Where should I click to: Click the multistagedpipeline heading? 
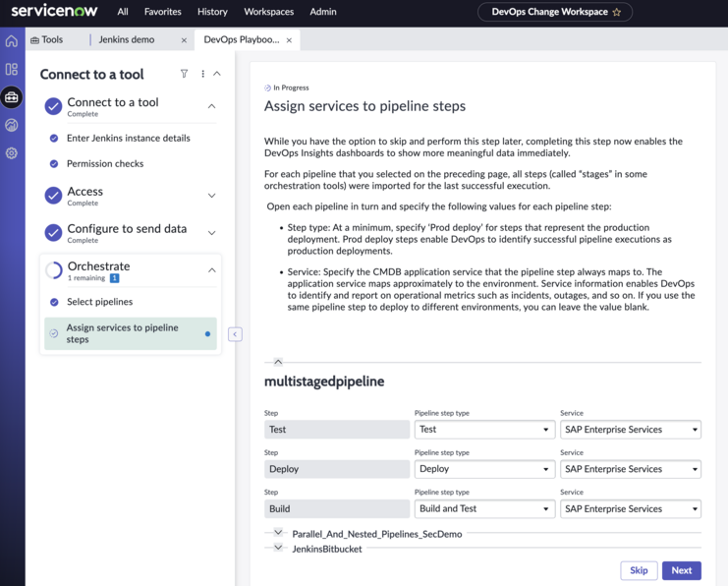(x=324, y=381)
